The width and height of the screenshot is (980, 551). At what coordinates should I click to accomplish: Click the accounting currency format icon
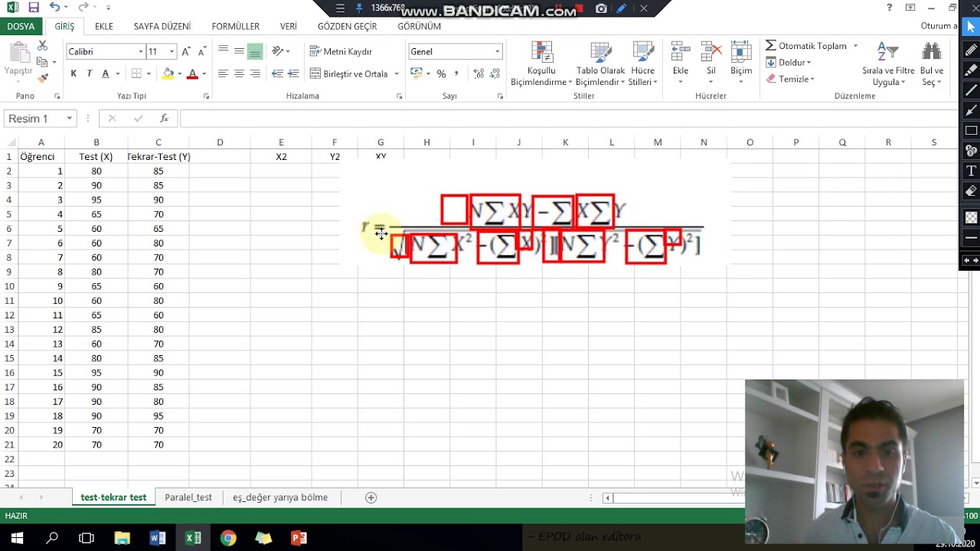click(x=416, y=73)
